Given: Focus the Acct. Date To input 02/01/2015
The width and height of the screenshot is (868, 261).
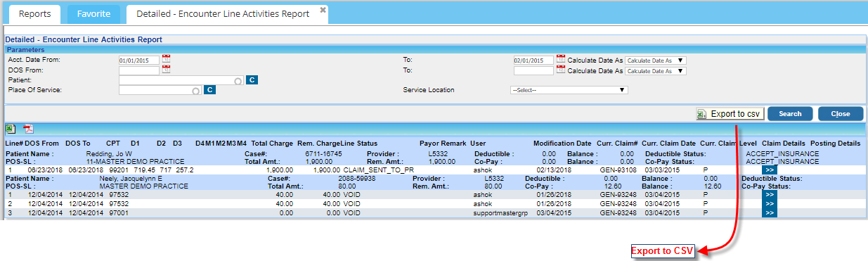Looking at the screenshot, I should coord(533,61).
